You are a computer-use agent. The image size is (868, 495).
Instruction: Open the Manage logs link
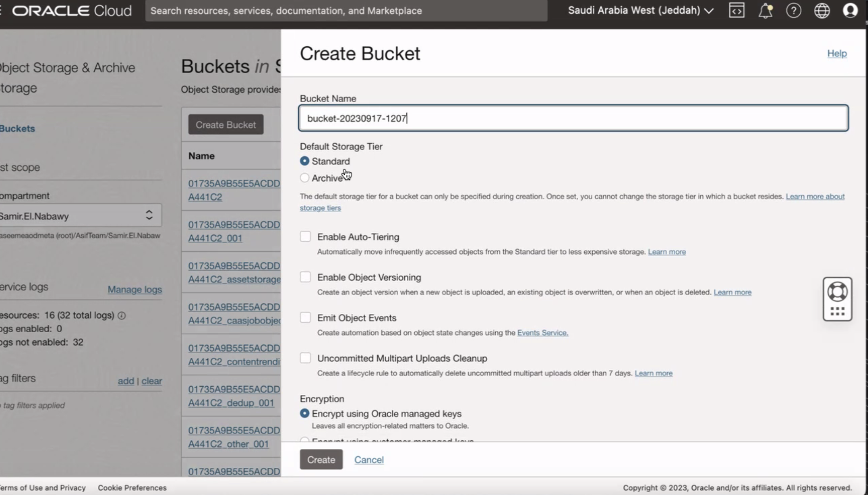pos(135,290)
